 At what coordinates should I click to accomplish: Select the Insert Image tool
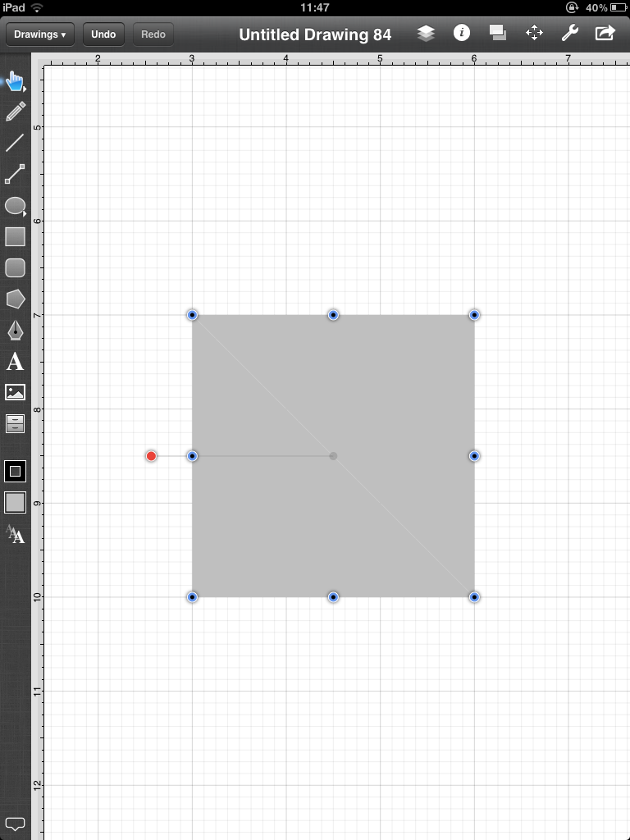pos(15,392)
